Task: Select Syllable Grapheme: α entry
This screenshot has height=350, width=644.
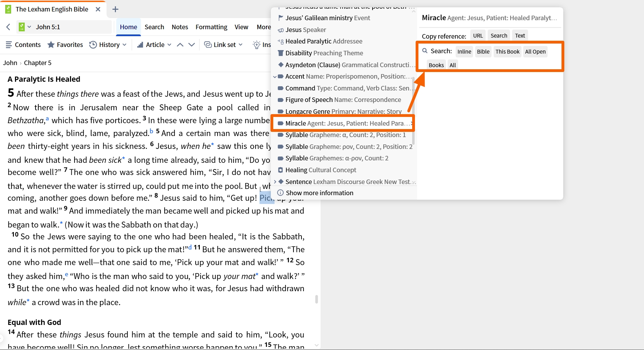Action: pyautogui.click(x=344, y=135)
